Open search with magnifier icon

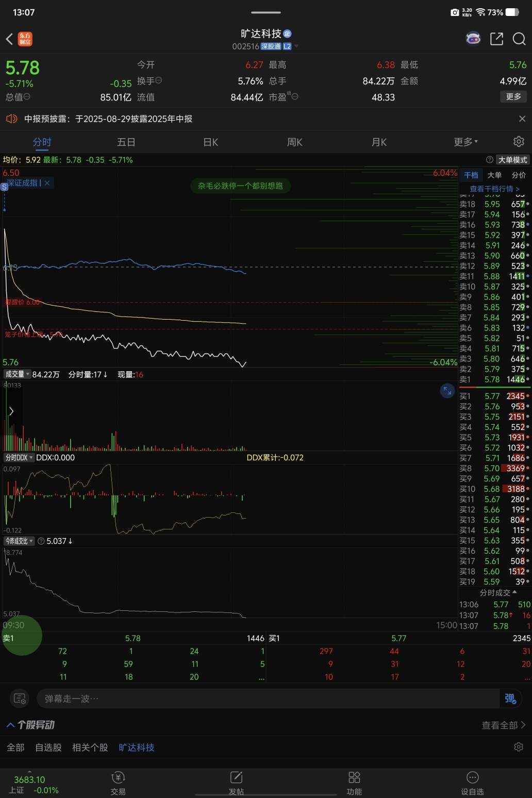coord(519,39)
